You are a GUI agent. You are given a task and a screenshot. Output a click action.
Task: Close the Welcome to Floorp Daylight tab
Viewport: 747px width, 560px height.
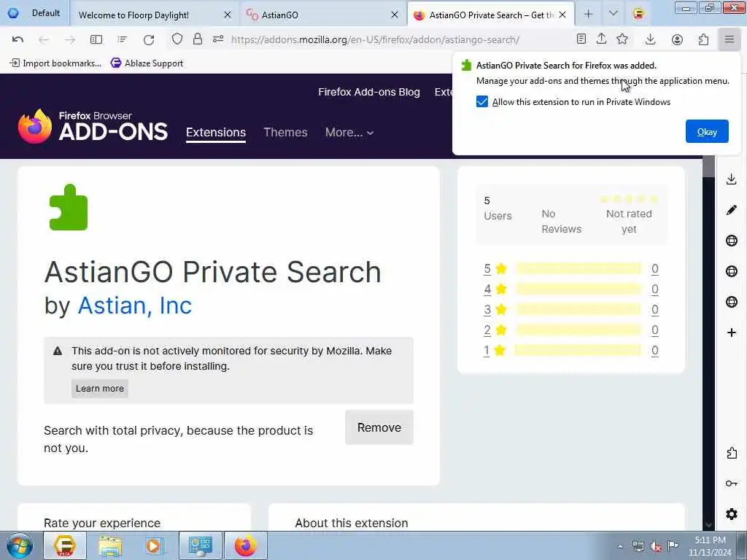(228, 15)
